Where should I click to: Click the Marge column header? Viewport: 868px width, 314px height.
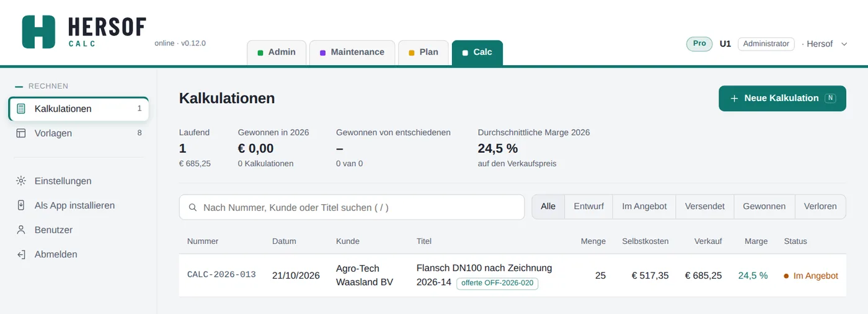click(756, 241)
